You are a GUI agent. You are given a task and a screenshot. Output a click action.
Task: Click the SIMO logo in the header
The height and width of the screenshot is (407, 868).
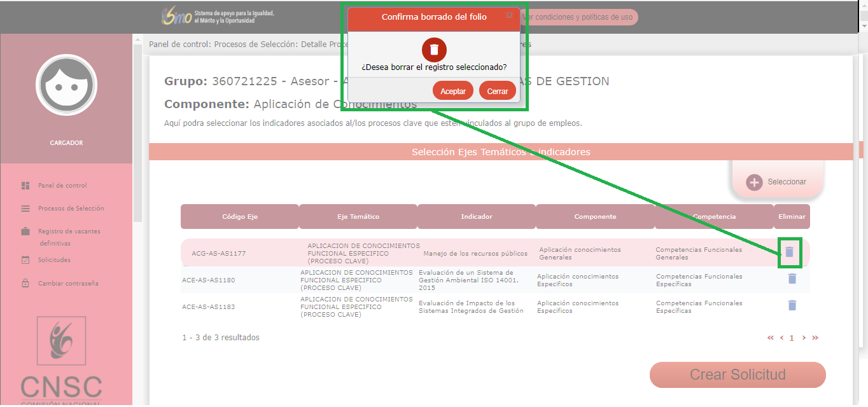(177, 17)
